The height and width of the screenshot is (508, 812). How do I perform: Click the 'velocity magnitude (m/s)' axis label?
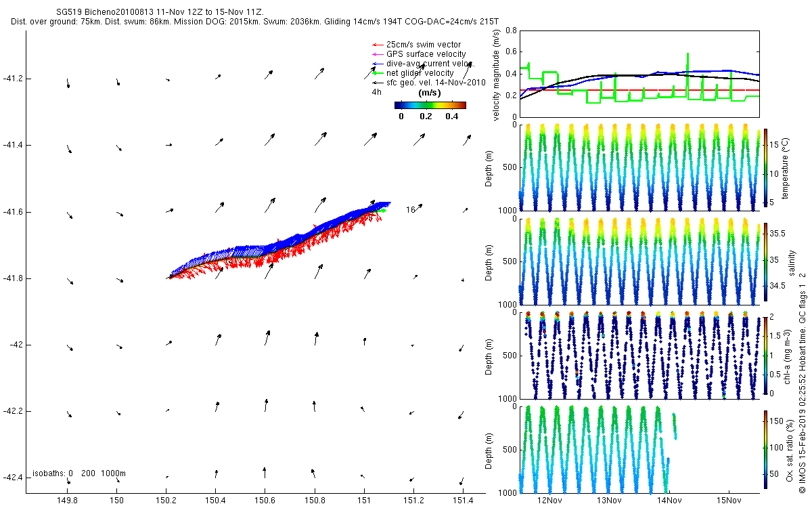tap(497, 75)
